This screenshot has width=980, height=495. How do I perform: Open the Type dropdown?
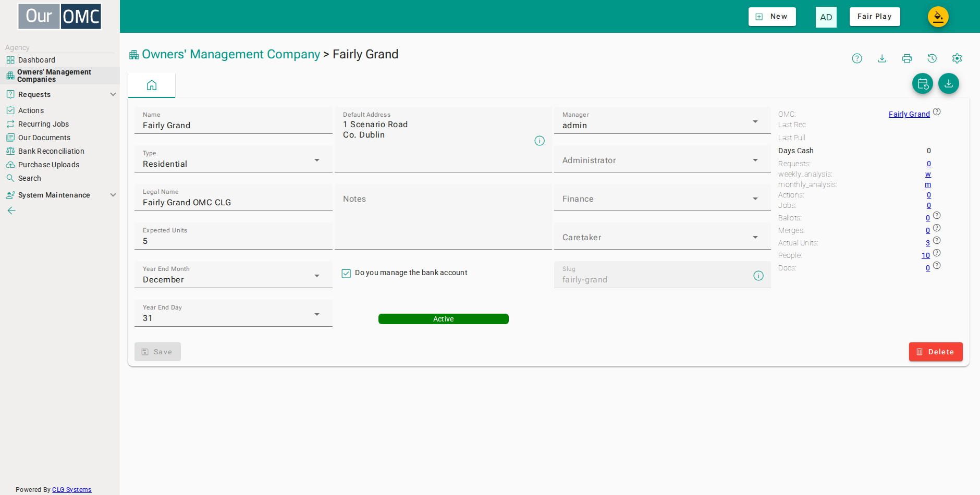234,159
